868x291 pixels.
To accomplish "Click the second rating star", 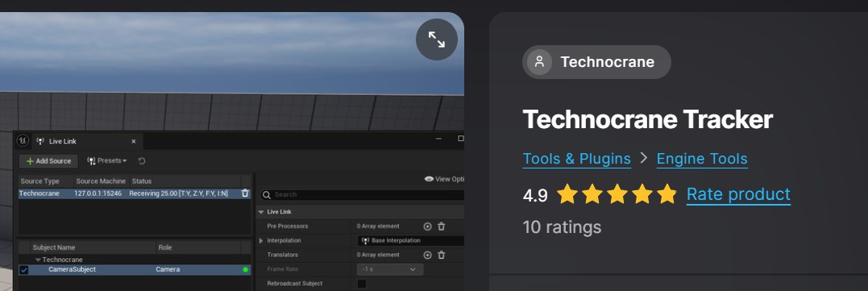I will pos(592,194).
